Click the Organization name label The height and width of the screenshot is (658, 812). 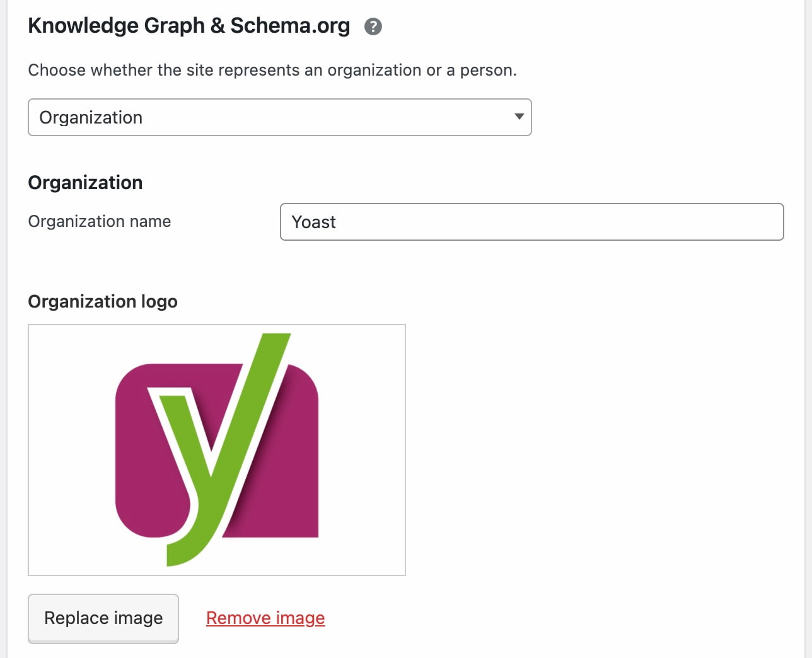[100, 221]
